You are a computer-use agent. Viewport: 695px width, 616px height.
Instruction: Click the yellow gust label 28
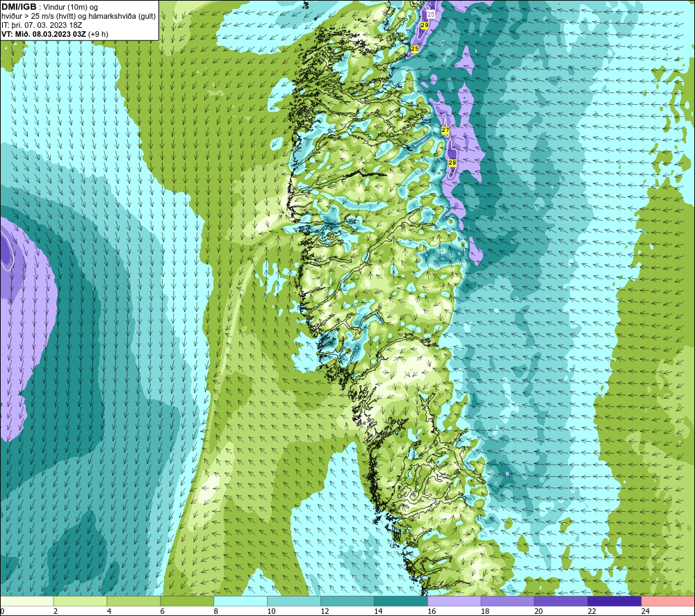[452, 163]
